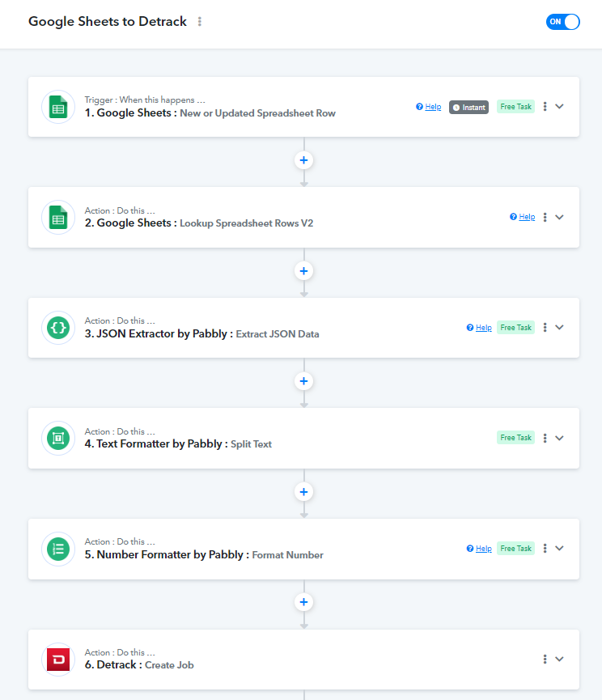Expand step 4 Text Formatter chevron
Screen dimensions: 602x700
click(x=559, y=438)
